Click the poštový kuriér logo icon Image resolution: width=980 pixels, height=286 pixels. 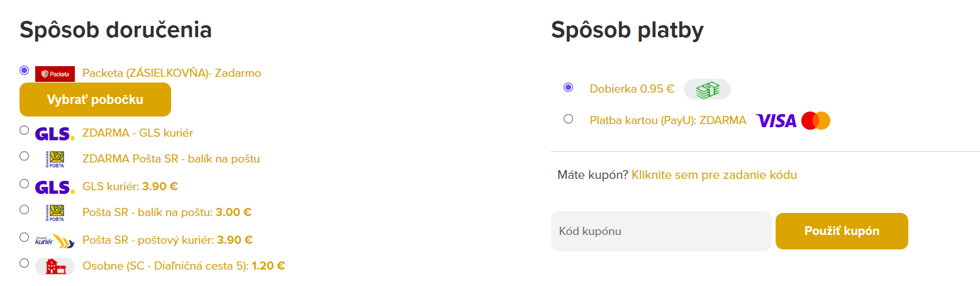[54, 240]
